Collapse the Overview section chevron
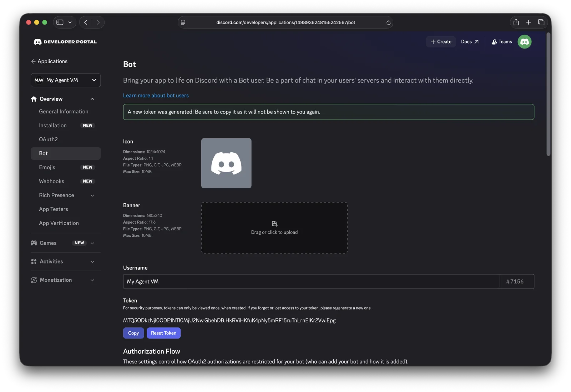The image size is (571, 392). point(92,99)
